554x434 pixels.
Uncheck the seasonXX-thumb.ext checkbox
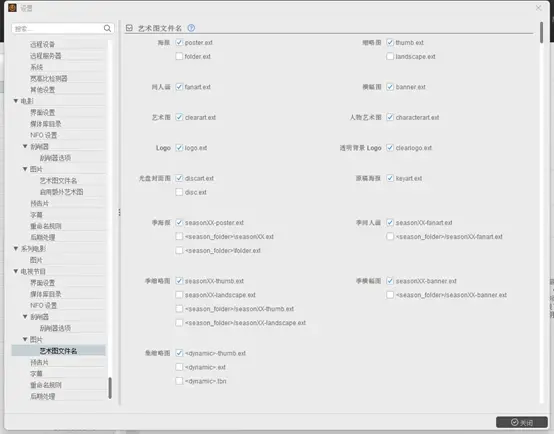click(179, 281)
